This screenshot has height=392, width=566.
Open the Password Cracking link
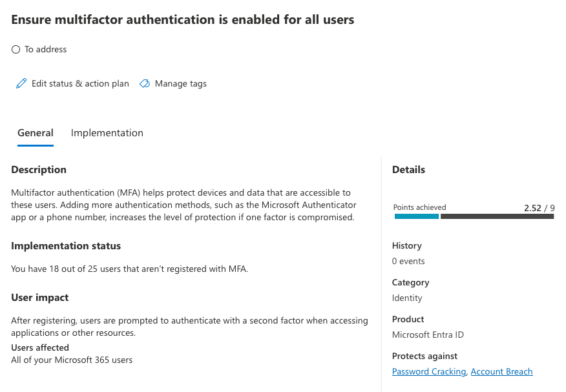click(429, 371)
